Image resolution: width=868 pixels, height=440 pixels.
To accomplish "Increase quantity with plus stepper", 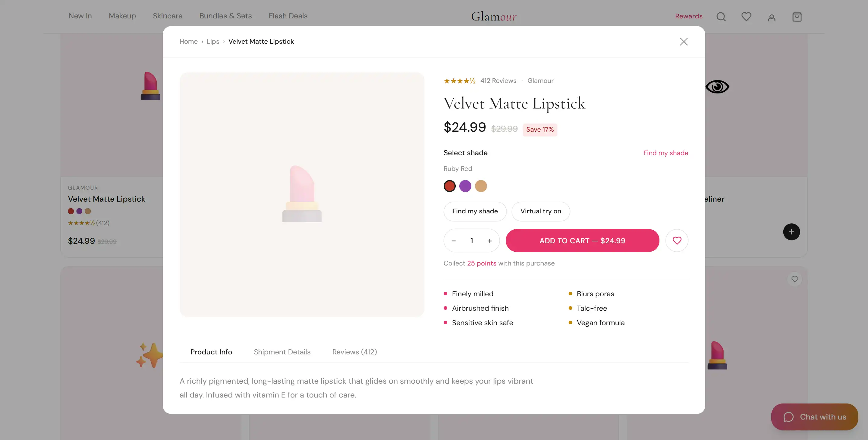I will click(489, 241).
